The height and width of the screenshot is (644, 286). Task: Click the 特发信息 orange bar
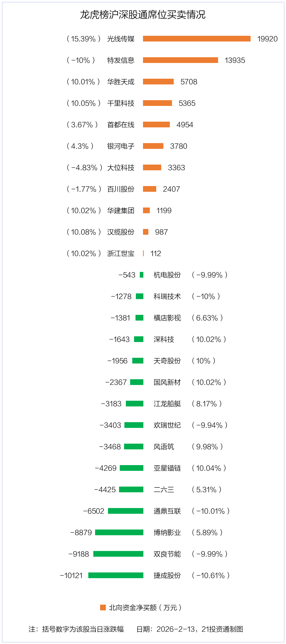pyautogui.click(x=181, y=60)
